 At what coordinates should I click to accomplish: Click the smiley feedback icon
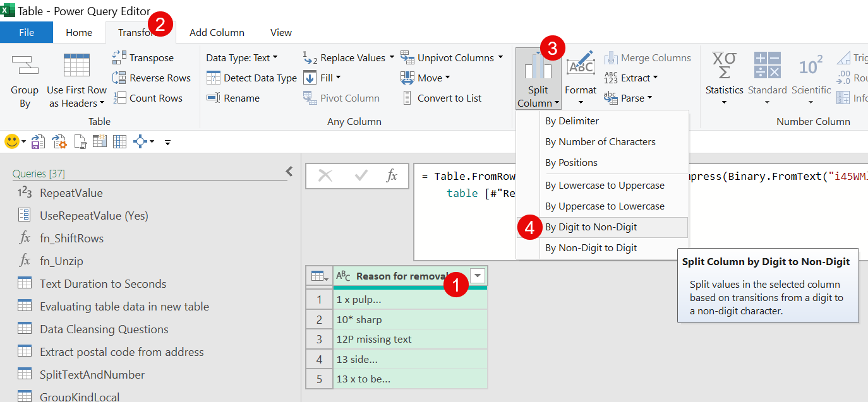(x=11, y=141)
